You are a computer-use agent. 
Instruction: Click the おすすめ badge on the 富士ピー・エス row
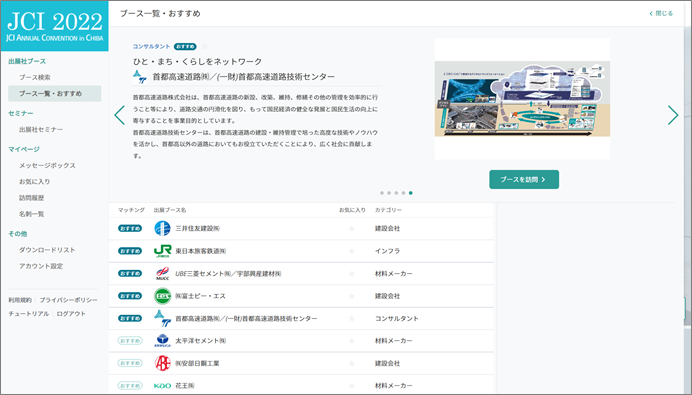coord(130,296)
